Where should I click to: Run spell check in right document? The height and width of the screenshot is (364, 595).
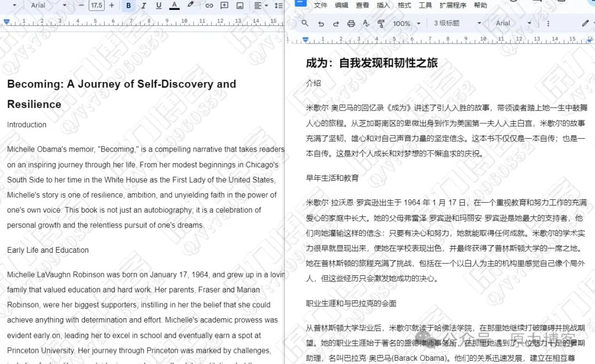click(366, 24)
